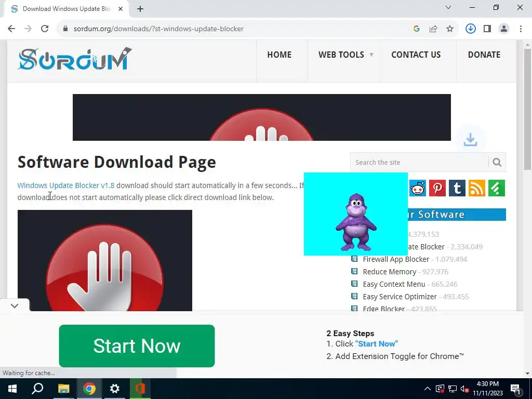Share this page icon
The width and height of the screenshot is (532, 399).
[x=433, y=29]
